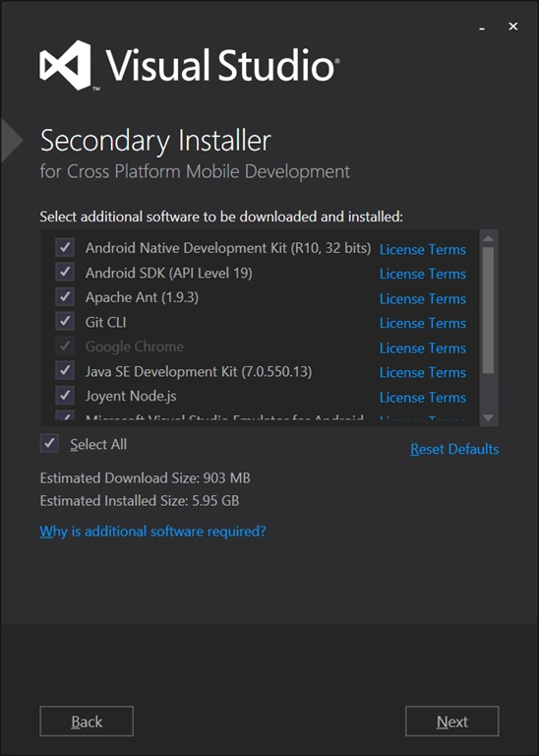Click the Reset Defaults link
The height and width of the screenshot is (756, 539).
pyautogui.click(x=454, y=449)
